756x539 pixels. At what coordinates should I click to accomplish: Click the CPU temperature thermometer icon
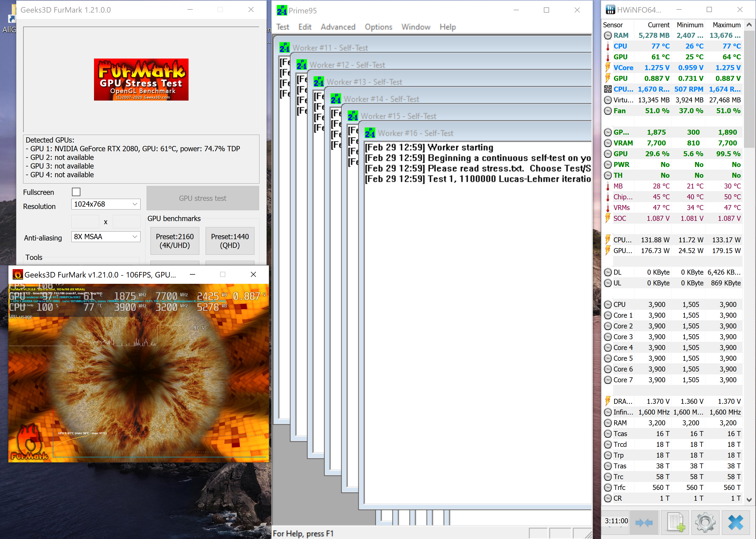608,46
